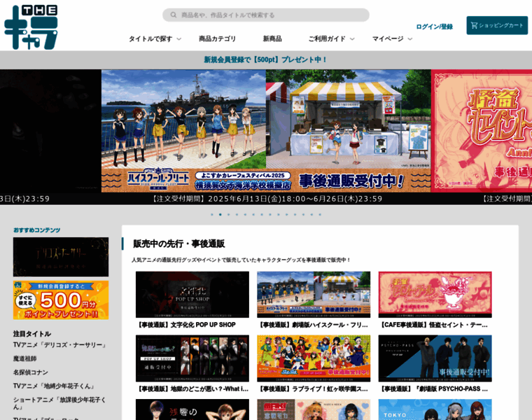Screen dimensions: 532x420
Task: Focus the product search field
Action: (x=266, y=15)
